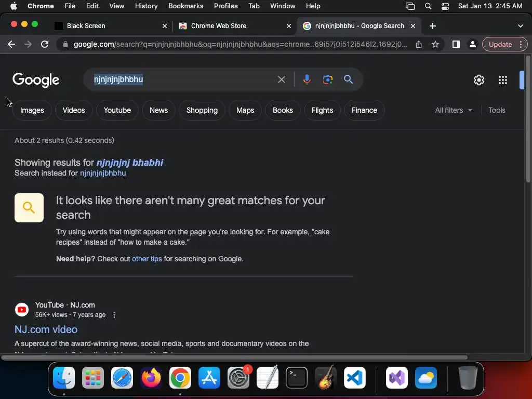
Task: Open Spotlight search in menu bar
Action: tap(428, 6)
